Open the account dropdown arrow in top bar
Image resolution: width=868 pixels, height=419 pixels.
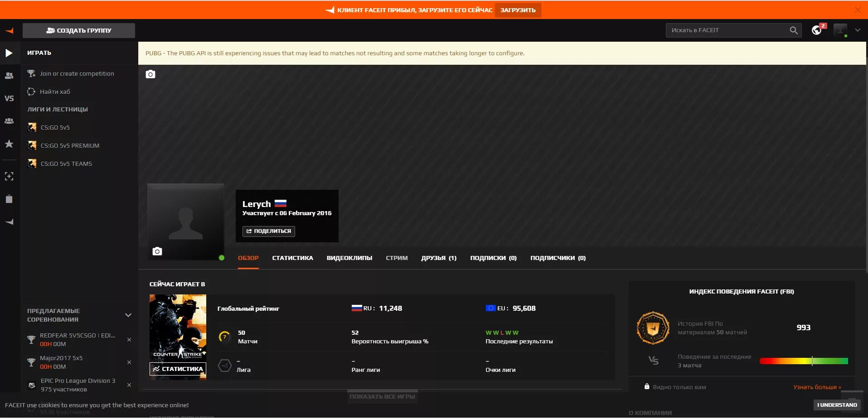click(858, 30)
